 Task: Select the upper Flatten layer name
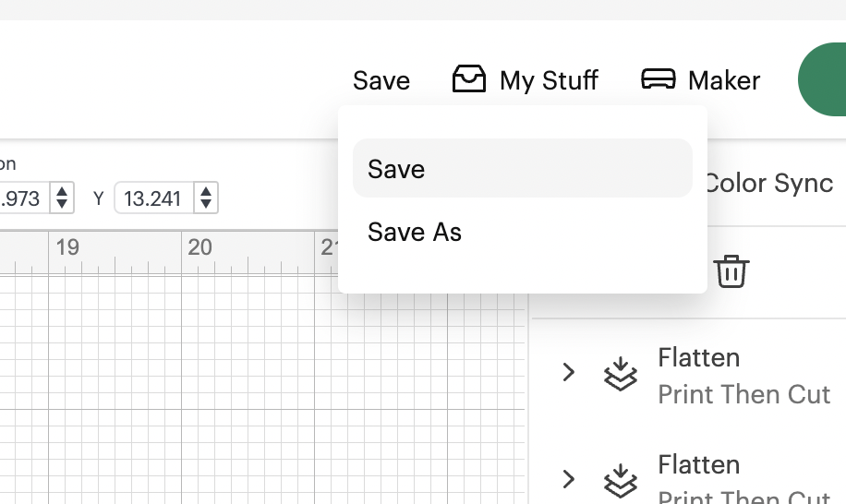[x=699, y=357]
